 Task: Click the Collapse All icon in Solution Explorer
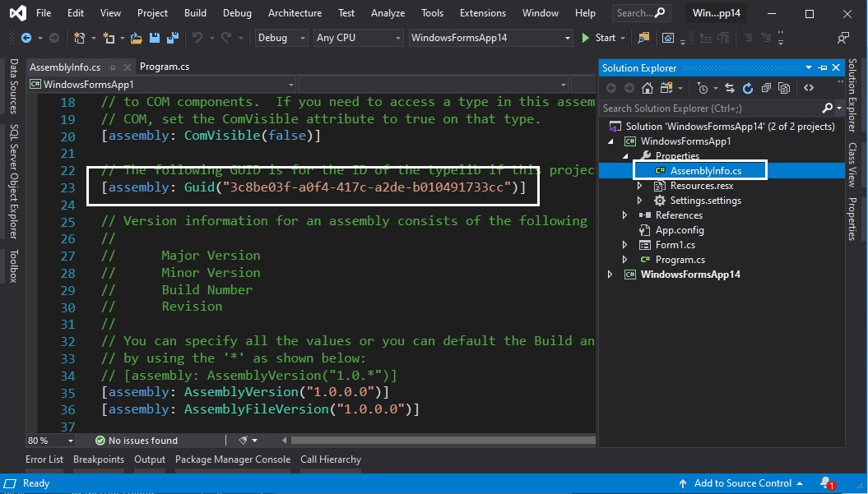pos(766,88)
